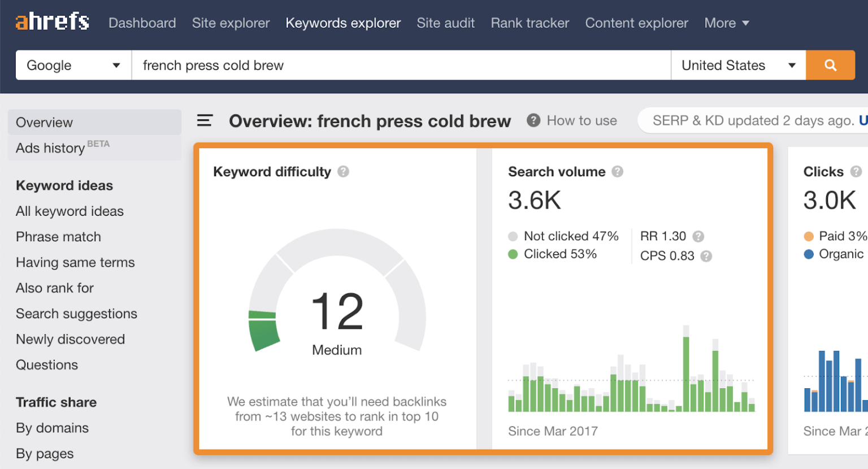
Task: Click the RR 1.30 help icon
Action: 698,237
